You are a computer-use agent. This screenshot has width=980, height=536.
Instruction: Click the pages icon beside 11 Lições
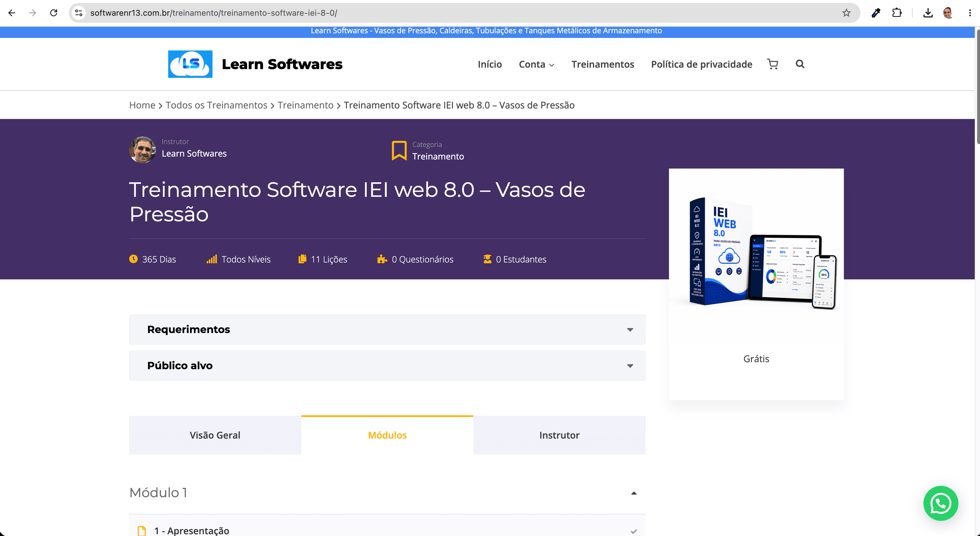click(x=303, y=259)
